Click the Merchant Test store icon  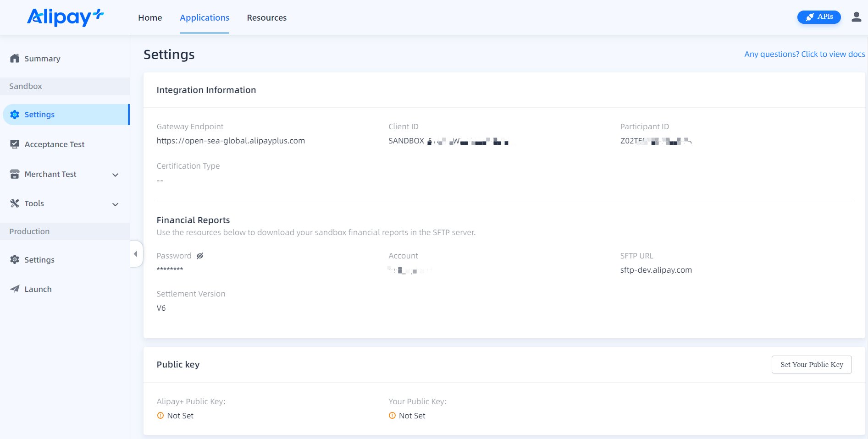tap(15, 174)
